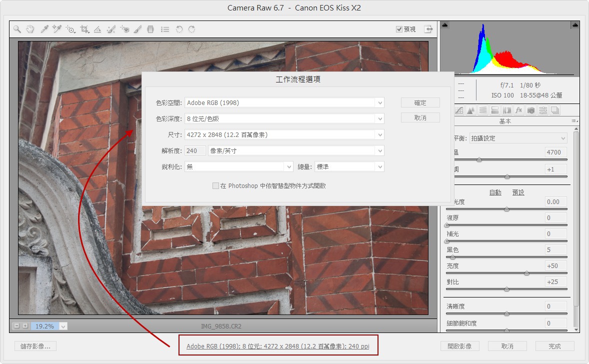589x364 pixels.
Task: Click the 對比 value +25 field
Action: pyautogui.click(x=556, y=281)
